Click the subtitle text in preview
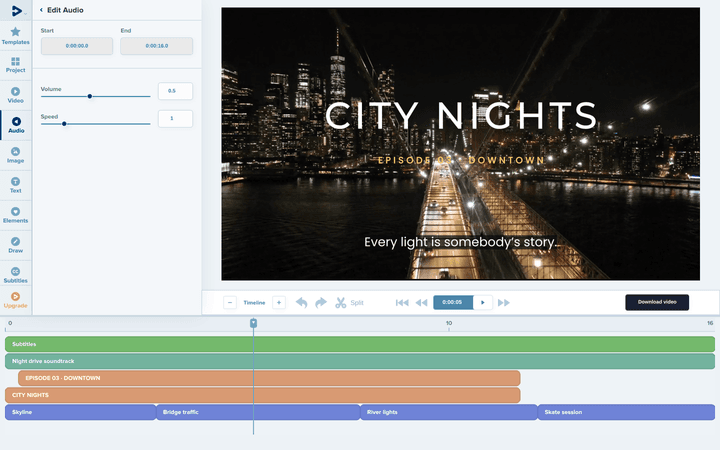720x450 pixels. pos(461,242)
